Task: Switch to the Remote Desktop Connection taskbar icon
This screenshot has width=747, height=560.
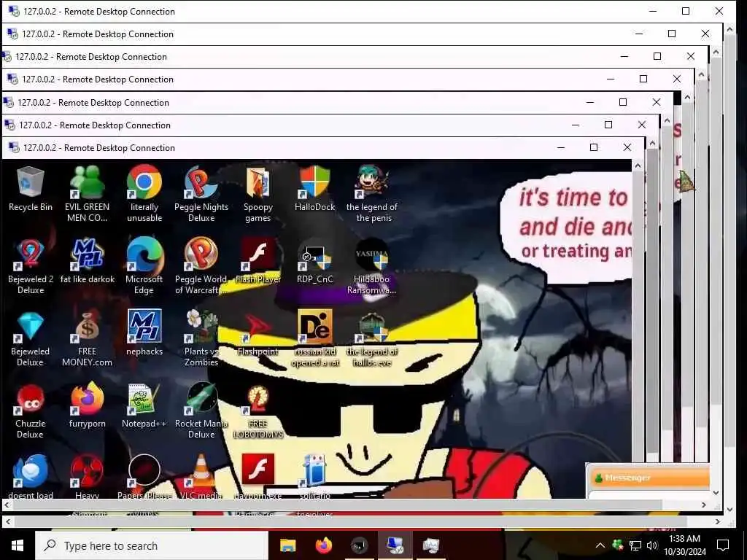Action: tap(395, 545)
